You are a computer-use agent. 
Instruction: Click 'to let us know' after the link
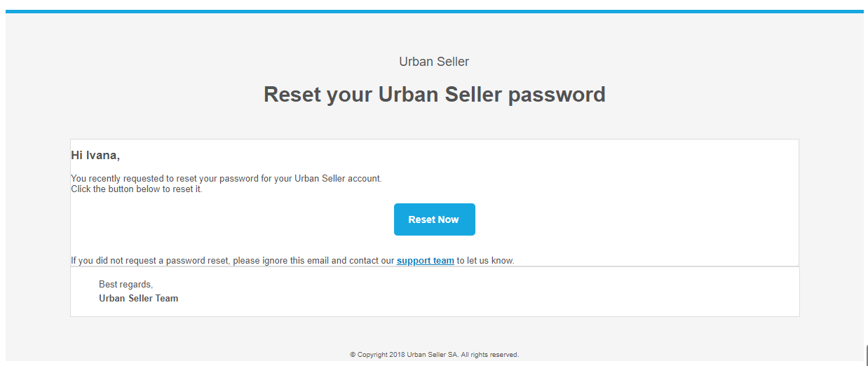tap(485, 261)
